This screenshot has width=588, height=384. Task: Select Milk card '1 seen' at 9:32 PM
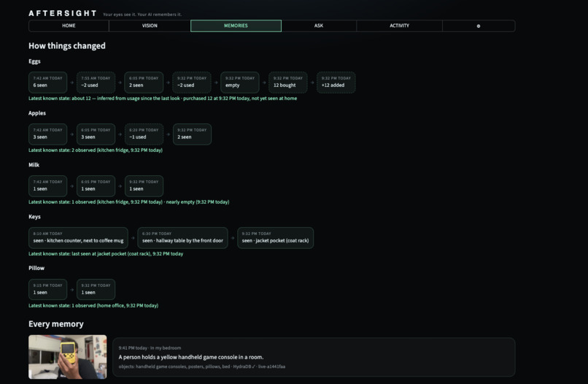click(144, 186)
